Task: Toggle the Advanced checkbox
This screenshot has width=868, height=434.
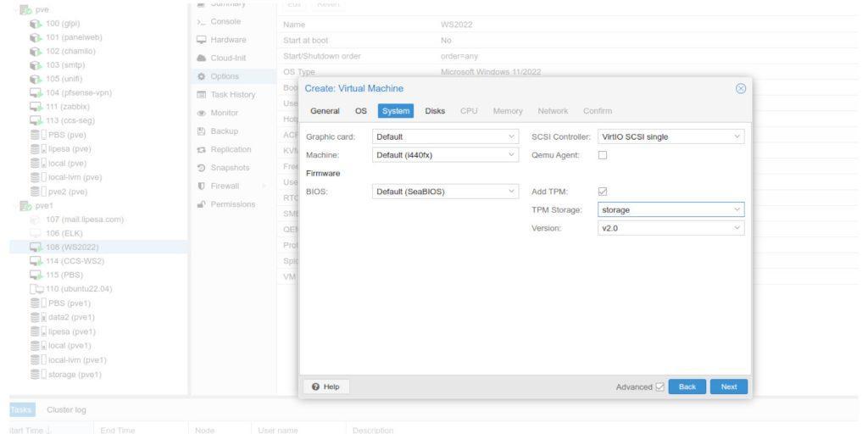Action: pyautogui.click(x=659, y=387)
